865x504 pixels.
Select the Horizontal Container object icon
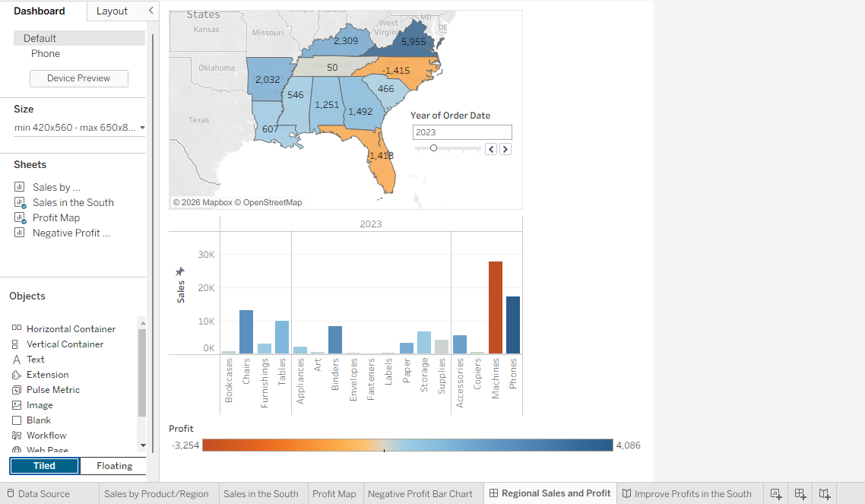pos(17,328)
